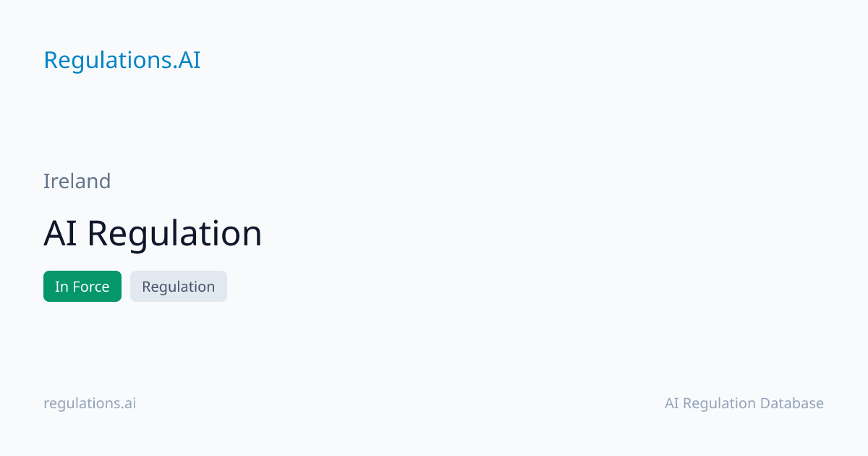Click the AI Regulation Database footer text
The width and height of the screenshot is (868, 456).
point(744,403)
